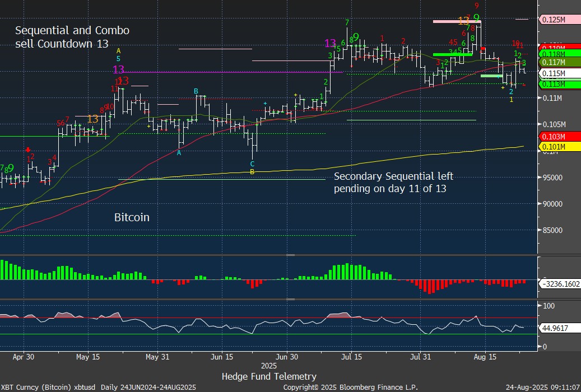
Task: Click the "XBT Curncy (Bitcoin) xbtusd" security label
Action: [48, 387]
